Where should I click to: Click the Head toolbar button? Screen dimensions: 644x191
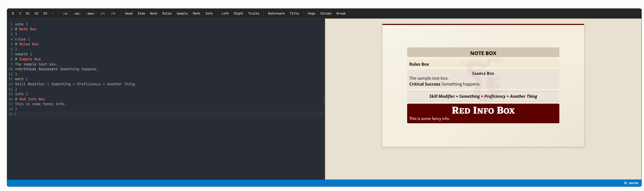pyautogui.click(x=129, y=13)
